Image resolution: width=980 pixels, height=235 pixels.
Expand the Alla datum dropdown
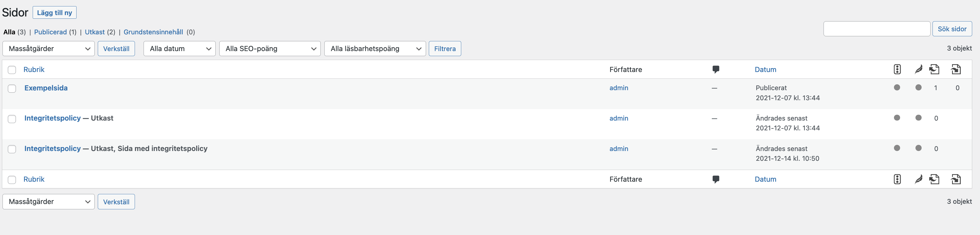point(179,49)
